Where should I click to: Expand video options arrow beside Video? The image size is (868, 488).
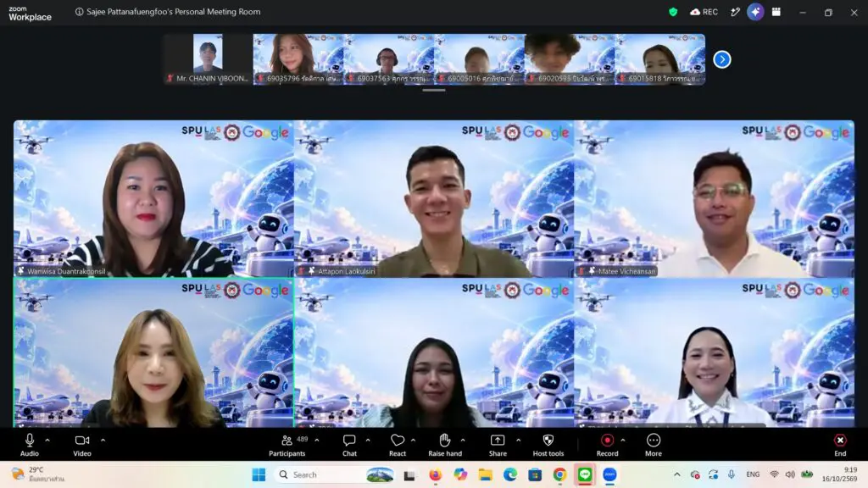tap(103, 441)
